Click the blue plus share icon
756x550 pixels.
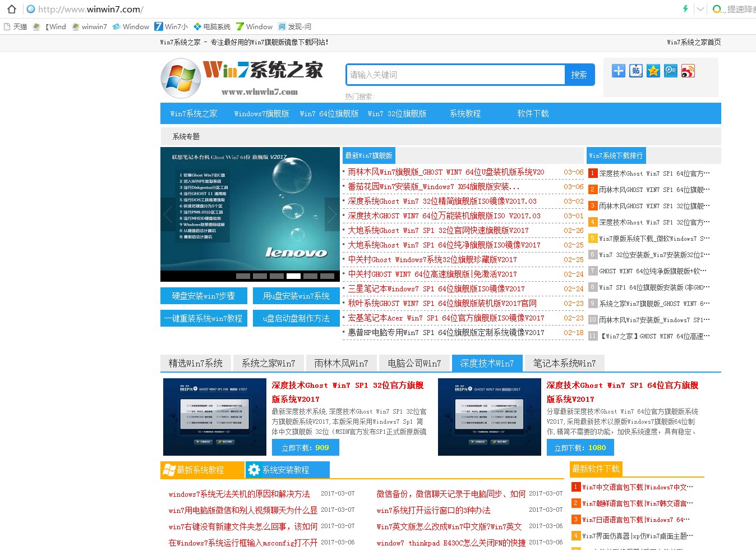[619, 71]
